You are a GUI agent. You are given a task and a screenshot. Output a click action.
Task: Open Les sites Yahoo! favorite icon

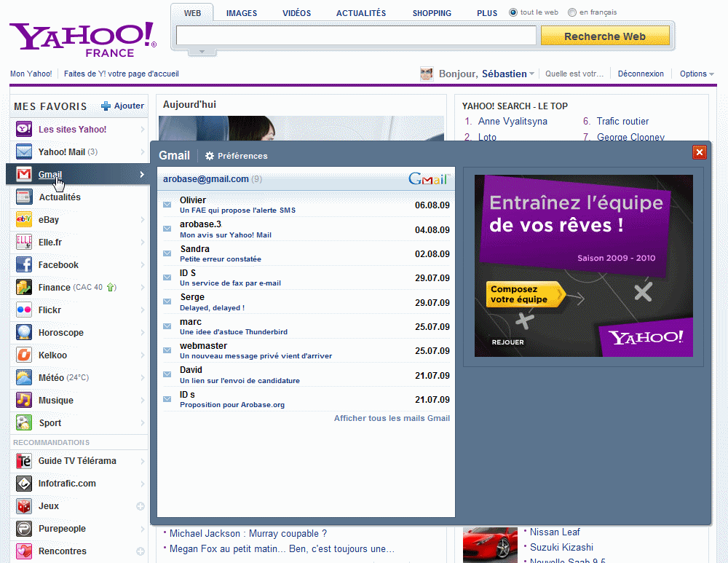pos(24,129)
